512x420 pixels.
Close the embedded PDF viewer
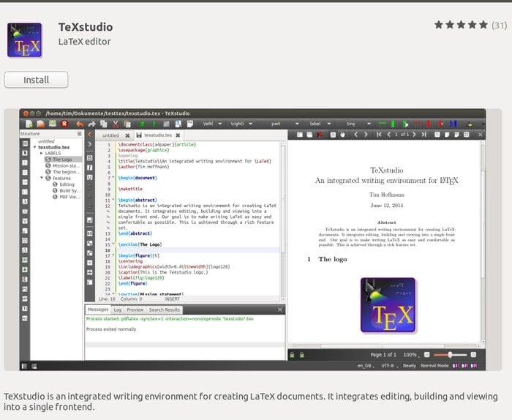pyautogui.click(x=481, y=135)
